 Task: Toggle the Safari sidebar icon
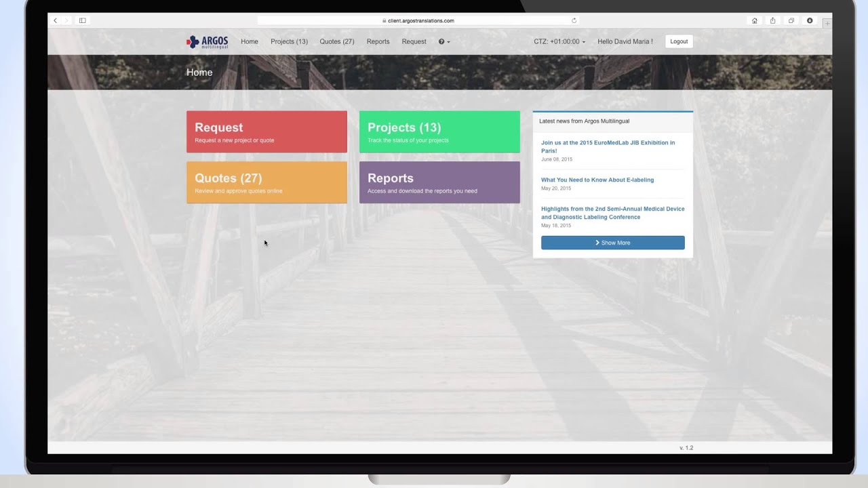tap(83, 21)
